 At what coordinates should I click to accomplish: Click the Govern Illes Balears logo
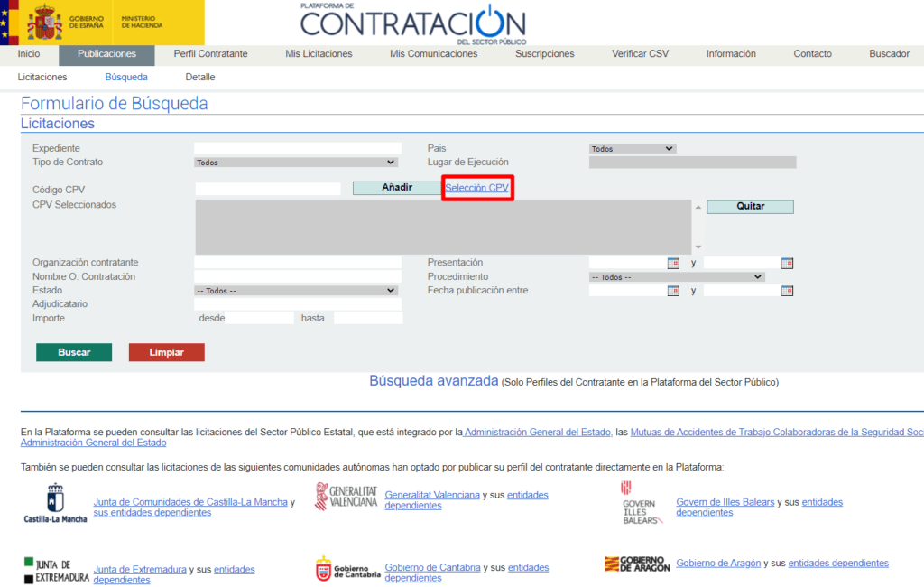coord(641,503)
